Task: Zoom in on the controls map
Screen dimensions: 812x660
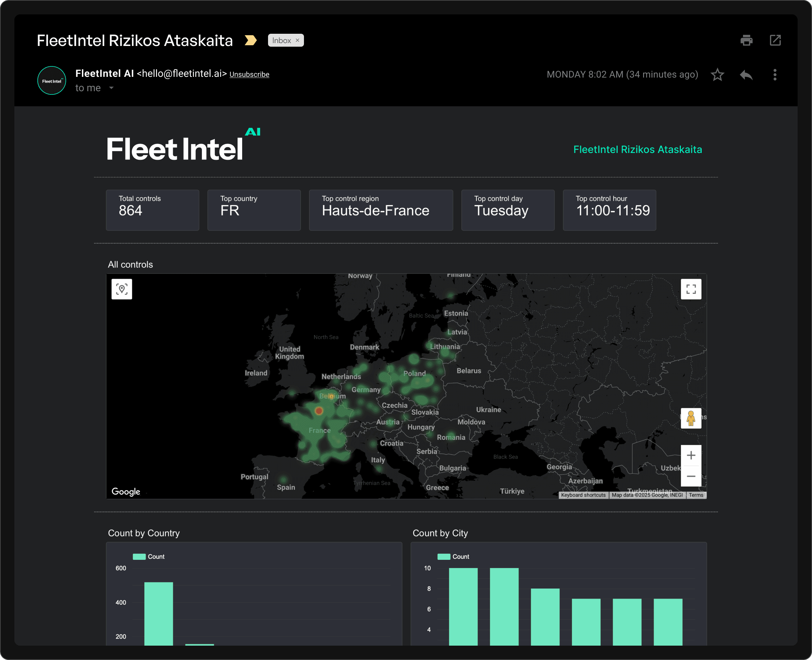Action: (x=691, y=455)
